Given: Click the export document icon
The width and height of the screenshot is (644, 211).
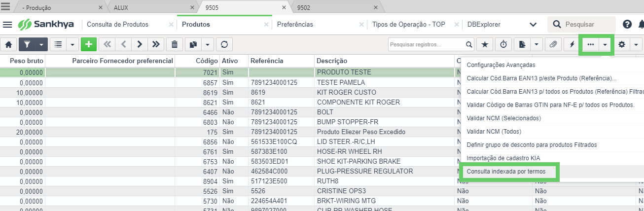Looking at the screenshot, I should pyautogui.click(x=522, y=44).
